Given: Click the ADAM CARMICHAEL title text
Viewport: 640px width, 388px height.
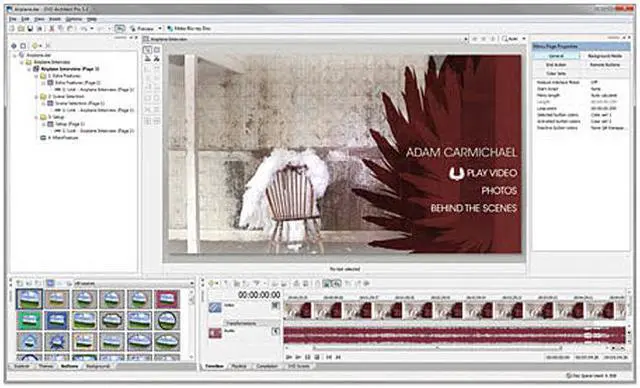Looking at the screenshot, I should 462,153.
